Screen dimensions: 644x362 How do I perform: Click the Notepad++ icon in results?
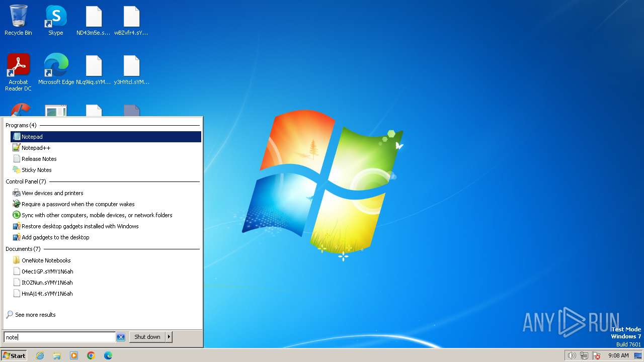coord(17,148)
